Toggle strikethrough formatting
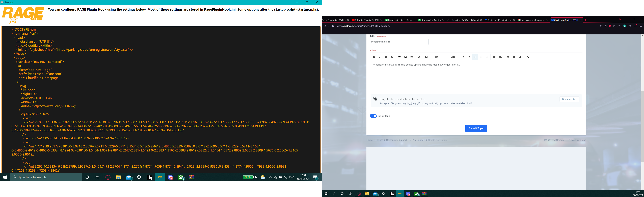The image size is (644, 197). pyautogui.click(x=392, y=57)
